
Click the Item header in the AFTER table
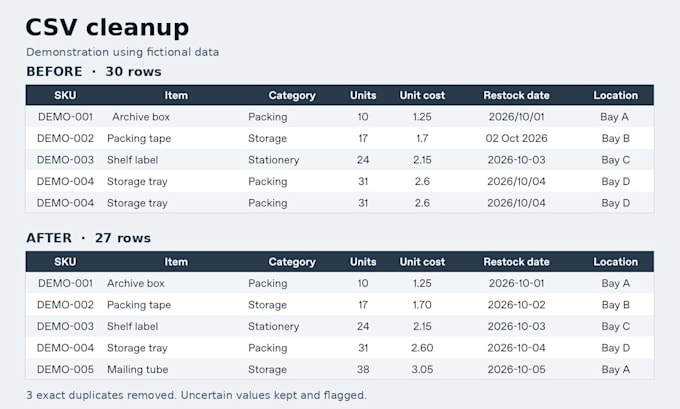click(x=176, y=262)
